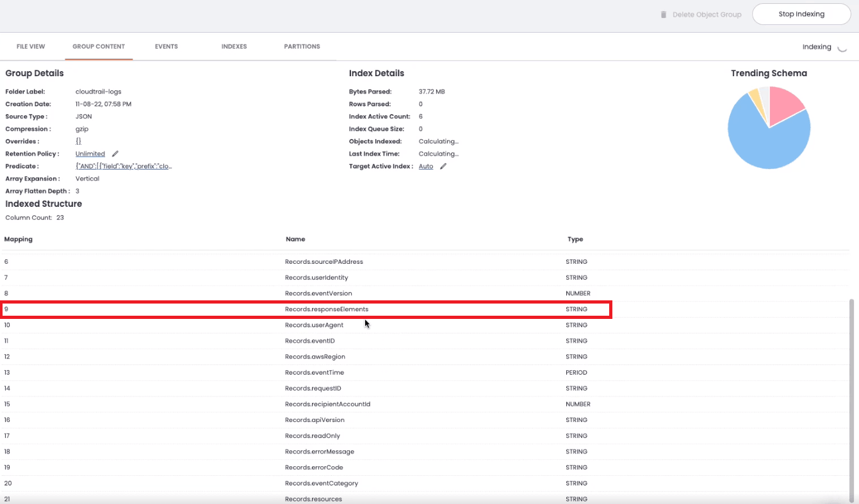The height and width of the screenshot is (504, 859).
Task: Click the Stop Indexing button
Action: 801,13
